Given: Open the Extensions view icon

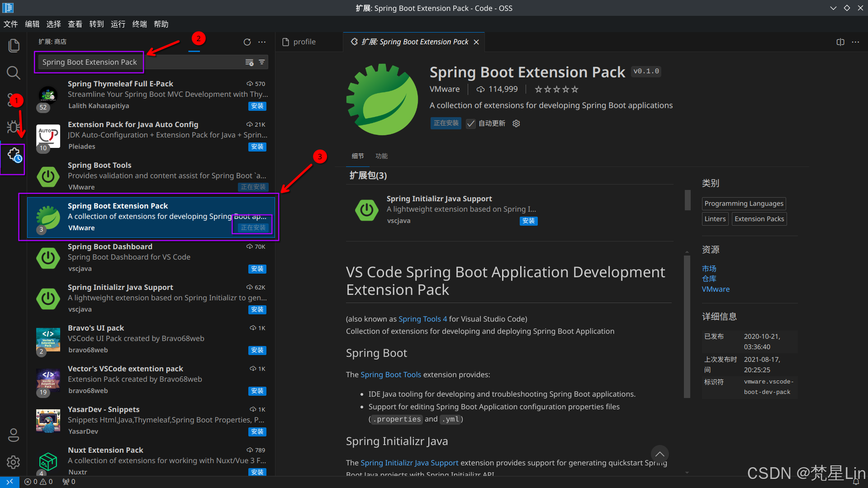Looking at the screenshot, I should [x=13, y=157].
